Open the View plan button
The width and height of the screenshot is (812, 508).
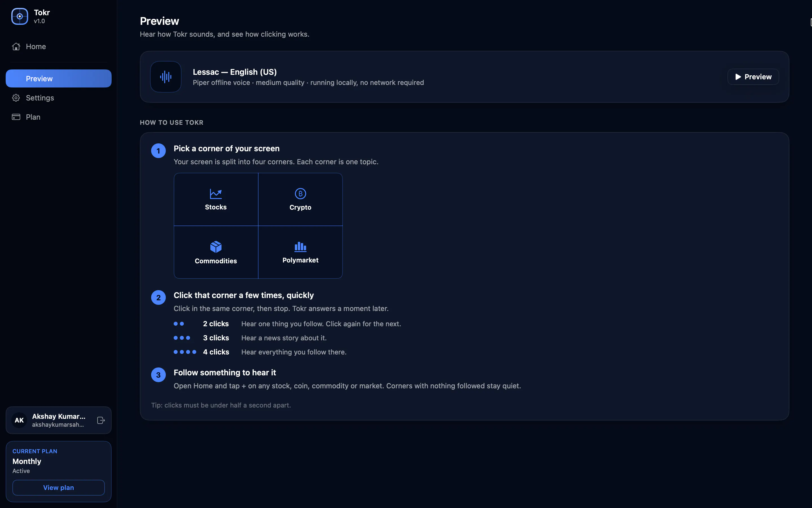point(58,487)
